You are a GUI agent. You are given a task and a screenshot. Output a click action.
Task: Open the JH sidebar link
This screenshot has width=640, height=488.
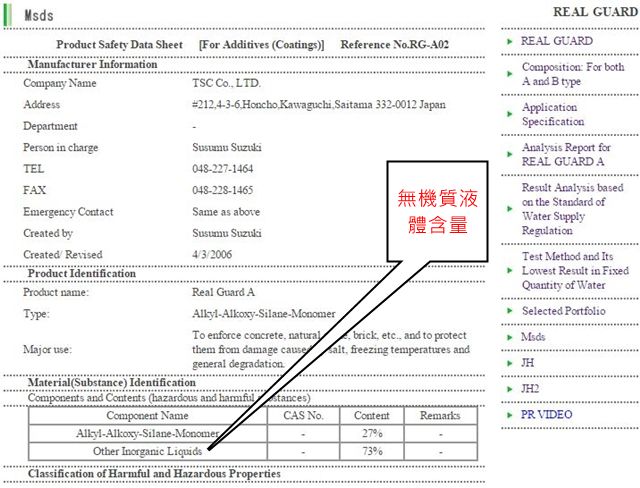click(x=527, y=363)
